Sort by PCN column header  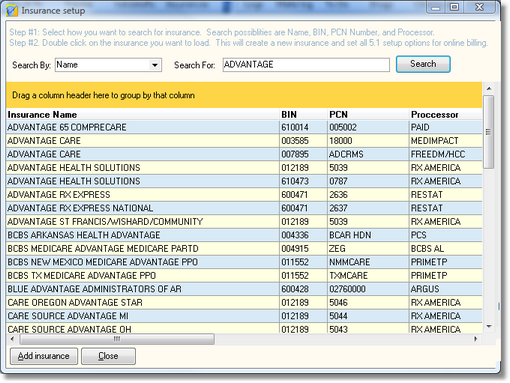(368, 115)
